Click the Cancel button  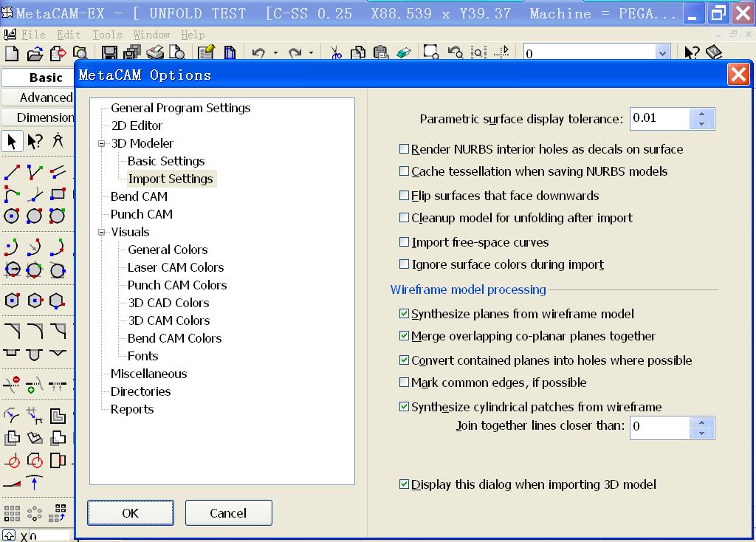point(229,513)
